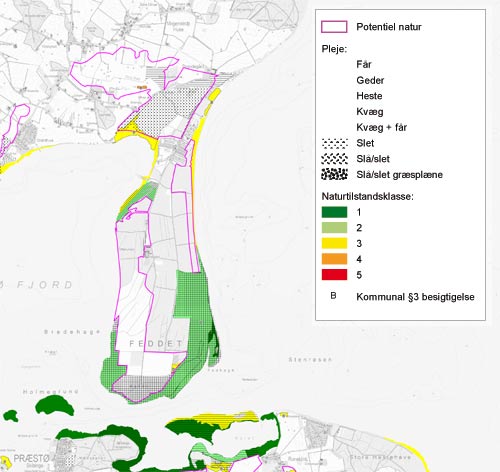
Task: Click the B symbol for Kommunal §3 besigtigelse
Action: pyautogui.click(x=333, y=296)
